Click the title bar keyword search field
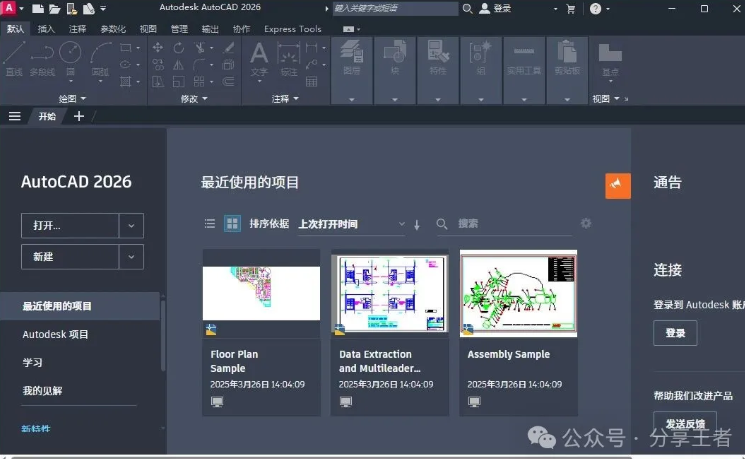Screen dimensions: 745x459 click(395, 9)
